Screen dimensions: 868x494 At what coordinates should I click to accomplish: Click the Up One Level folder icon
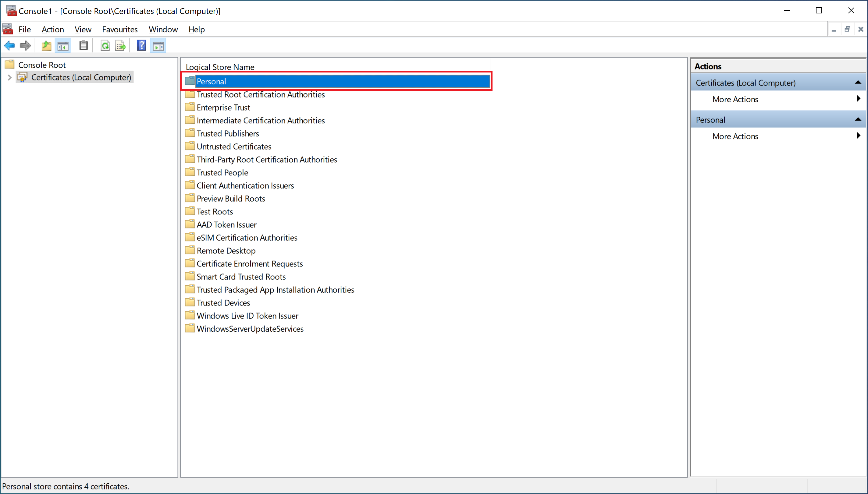coord(46,45)
